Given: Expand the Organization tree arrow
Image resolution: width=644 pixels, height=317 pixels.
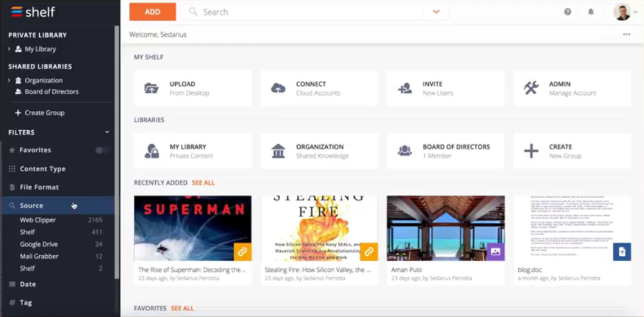Looking at the screenshot, I should pos(9,80).
